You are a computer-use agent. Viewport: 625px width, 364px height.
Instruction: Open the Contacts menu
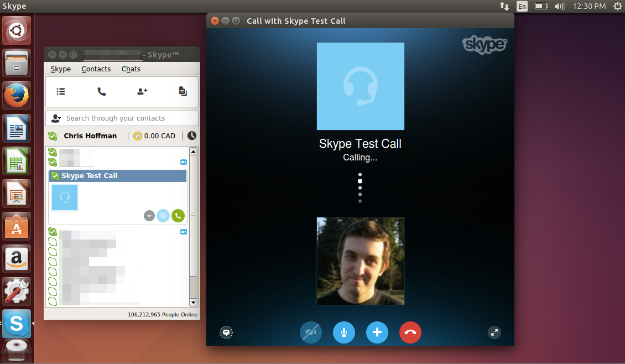pyautogui.click(x=96, y=69)
